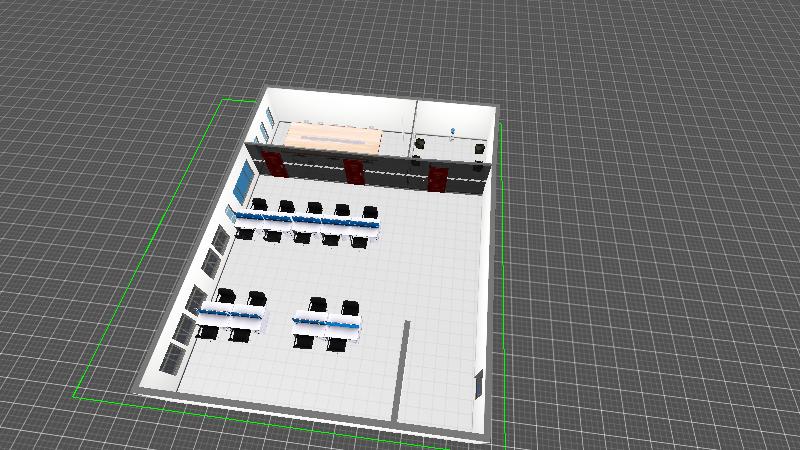Viewport: 800px width, 450px height.
Task: Pick the rightmost dark red door
Action: [437, 178]
